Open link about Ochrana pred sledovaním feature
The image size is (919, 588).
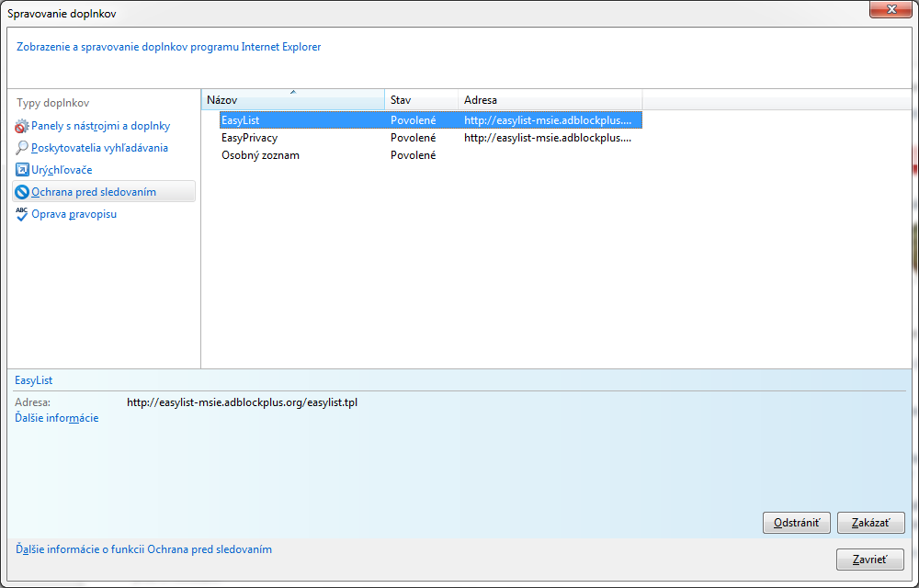click(144, 549)
